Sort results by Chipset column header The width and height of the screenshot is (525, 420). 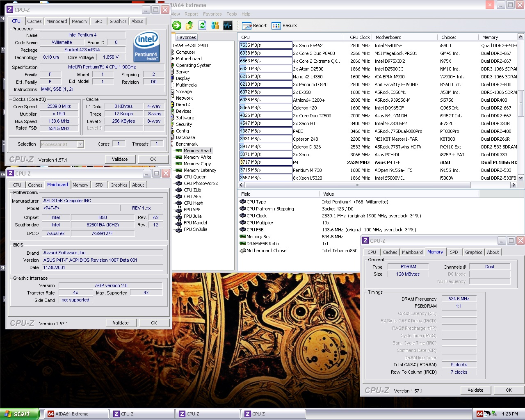click(x=458, y=37)
